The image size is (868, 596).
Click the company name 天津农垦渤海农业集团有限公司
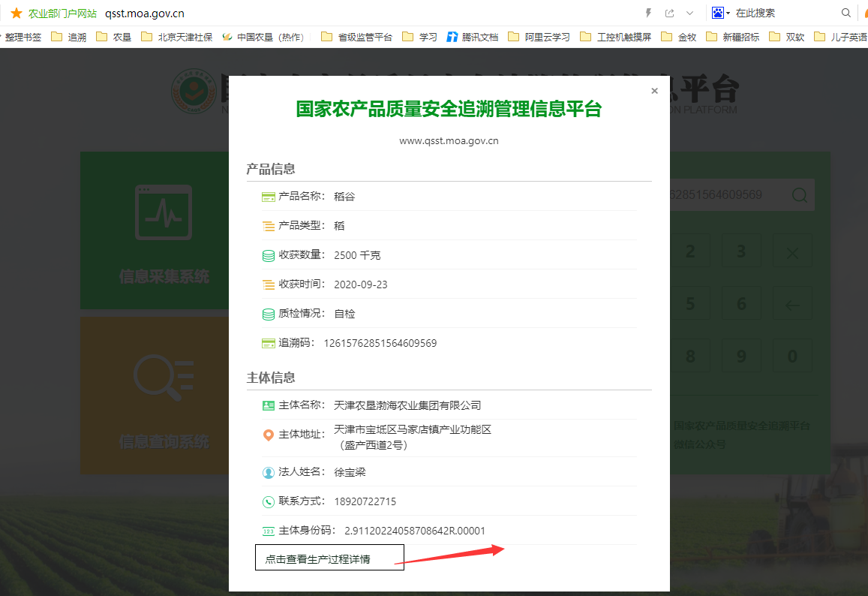(x=407, y=405)
